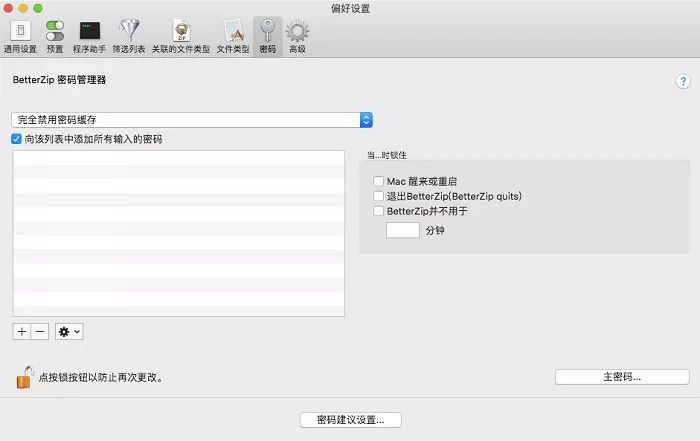This screenshot has height=441, width=700.
Task: Open the 筛选列表 funnel icon pane
Action: [x=129, y=37]
